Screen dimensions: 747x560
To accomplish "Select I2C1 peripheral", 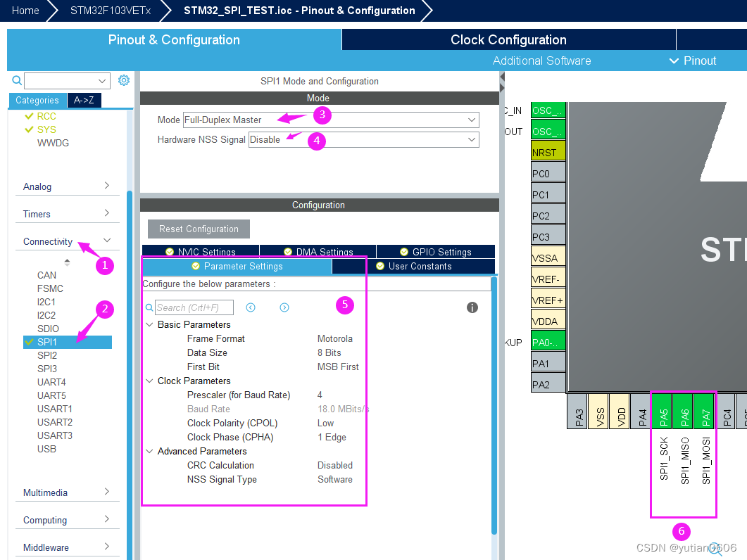I will [x=46, y=302].
